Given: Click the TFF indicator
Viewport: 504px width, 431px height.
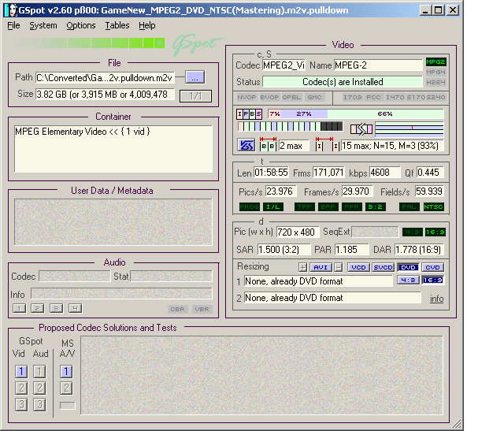Looking at the screenshot, I should (305, 206).
